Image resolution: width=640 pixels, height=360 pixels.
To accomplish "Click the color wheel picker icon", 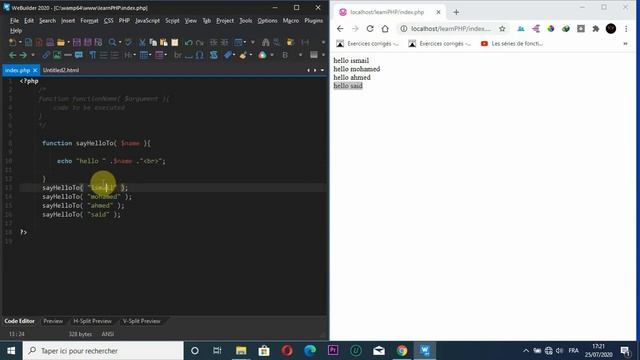I will click(262, 55).
